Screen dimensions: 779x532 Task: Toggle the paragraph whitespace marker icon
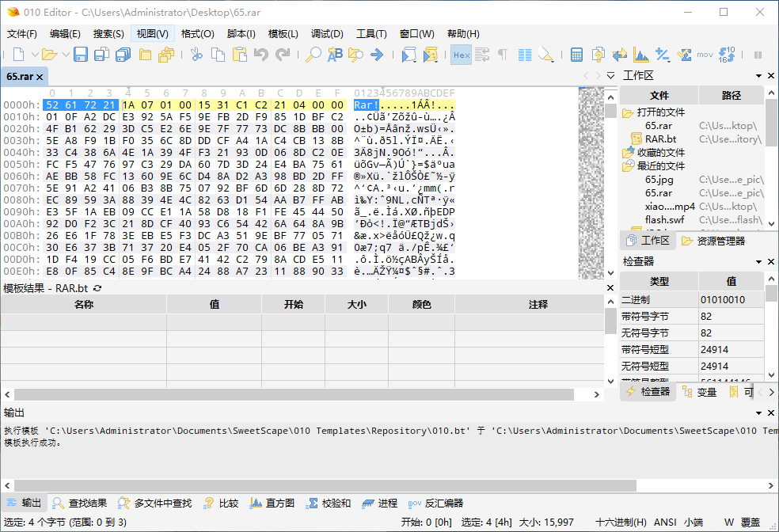[503, 54]
